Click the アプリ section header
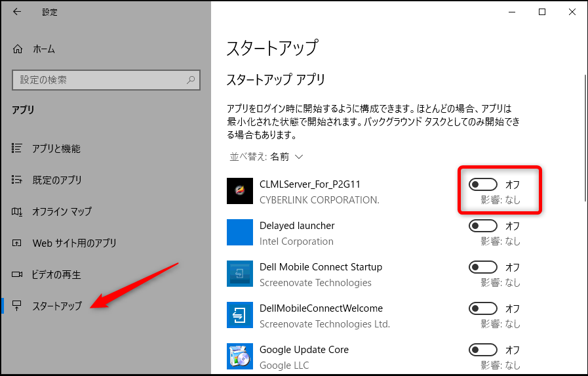 tap(23, 110)
